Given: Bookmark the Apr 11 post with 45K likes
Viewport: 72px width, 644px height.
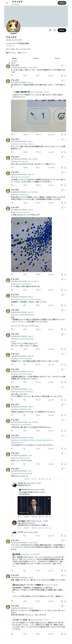Looking at the screenshot, I should click(x=62, y=134).
